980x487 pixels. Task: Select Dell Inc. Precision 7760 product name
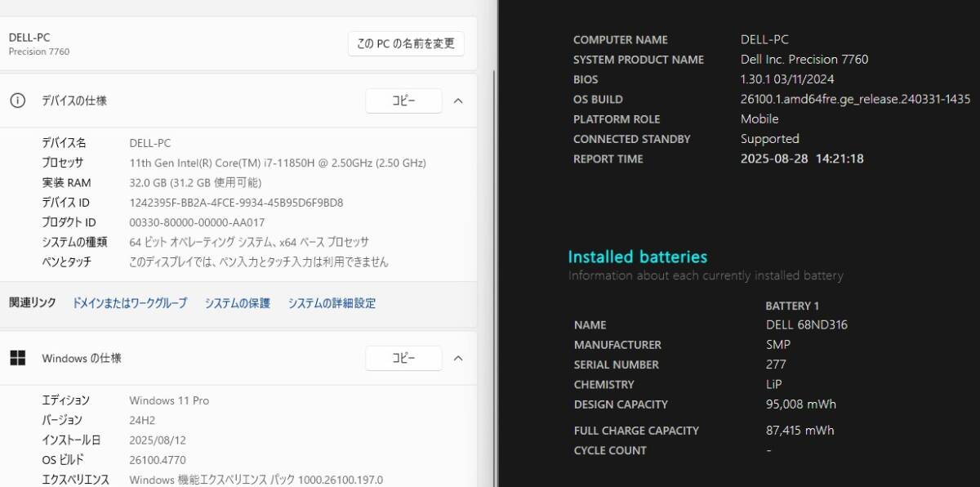coord(804,59)
